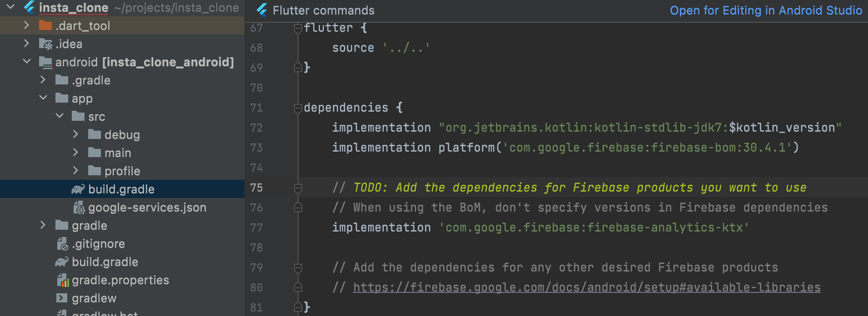Click the .gradle folder icon
Image resolution: width=868 pixels, height=316 pixels.
62,80
